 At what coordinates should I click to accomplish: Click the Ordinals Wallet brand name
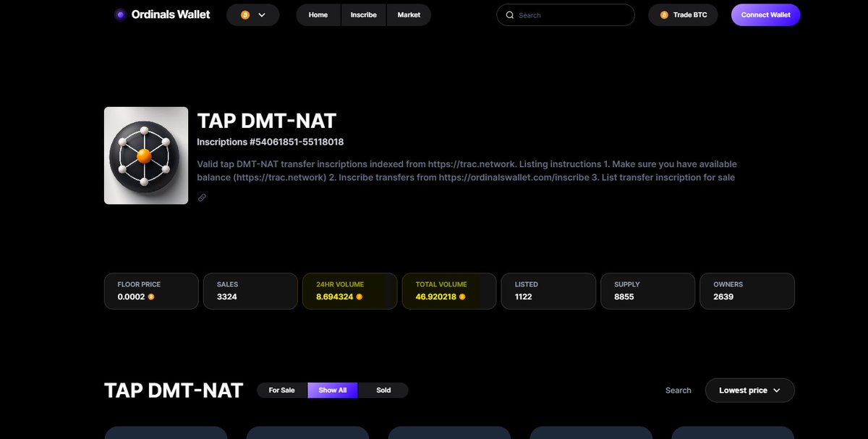[x=171, y=14]
